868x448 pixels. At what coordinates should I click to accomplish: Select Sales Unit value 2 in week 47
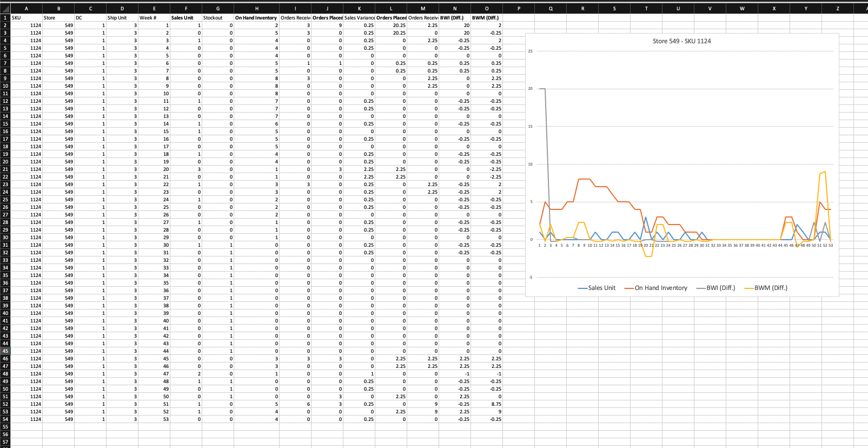pyautogui.click(x=186, y=374)
